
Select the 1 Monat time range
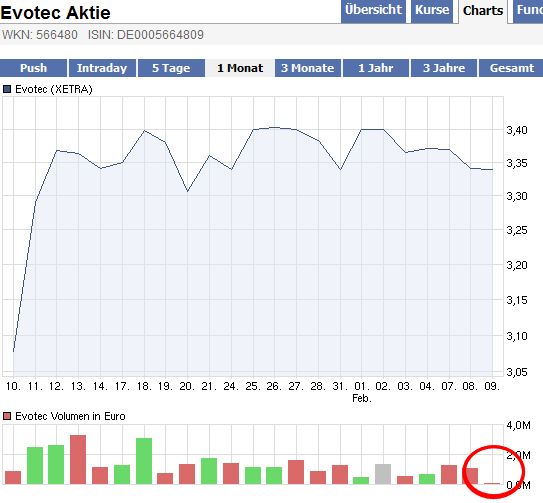click(240, 68)
